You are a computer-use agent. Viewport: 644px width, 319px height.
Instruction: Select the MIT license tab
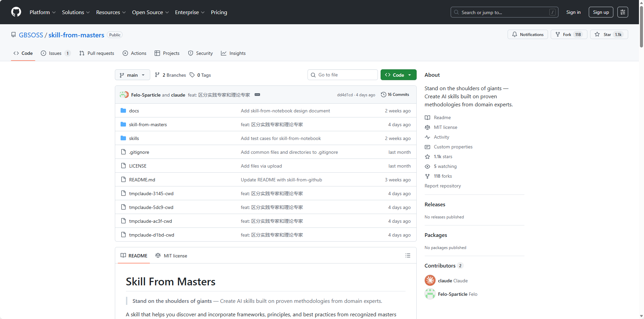pos(171,256)
